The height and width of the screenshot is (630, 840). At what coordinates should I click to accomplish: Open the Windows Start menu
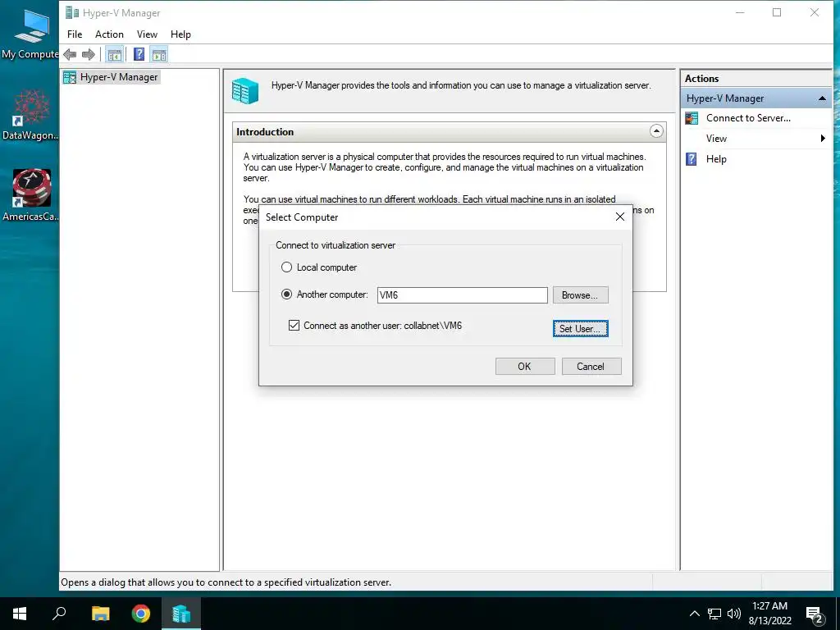(20, 614)
